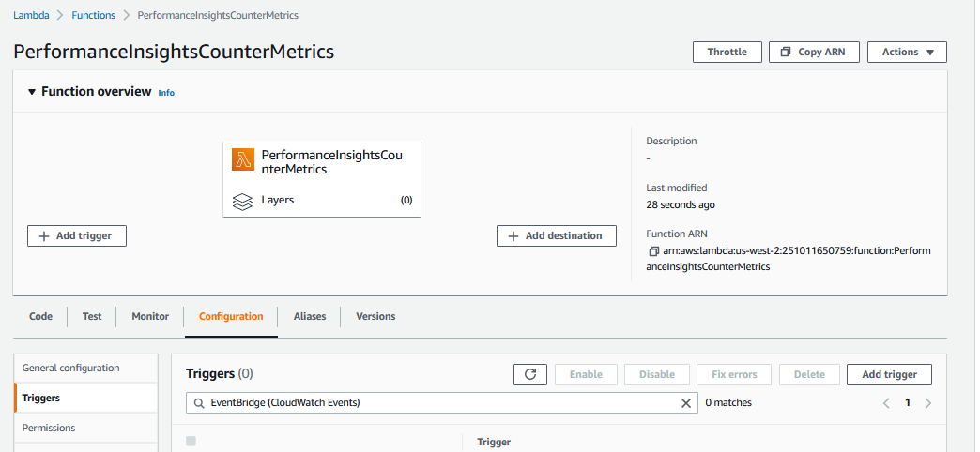Open the Aliases tab
The image size is (980, 452).
[x=310, y=317]
